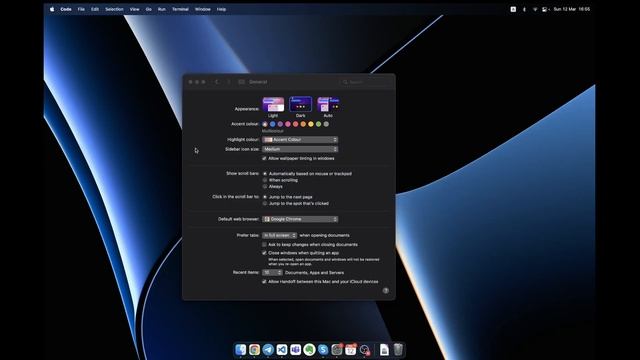
Task: Choose the purple accent colour
Action: (280, 124)
